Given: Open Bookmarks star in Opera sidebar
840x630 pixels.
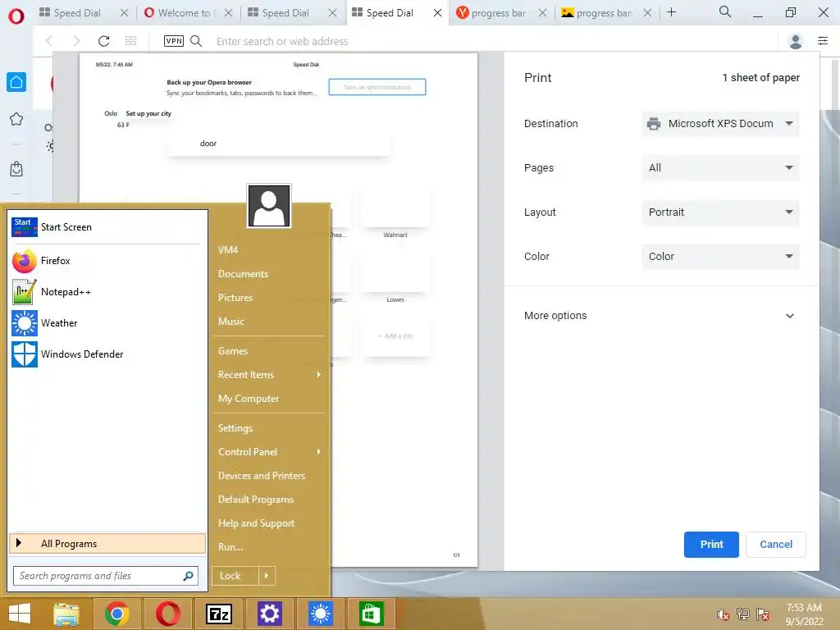Looking at the screenshot, I should pyautogui.click(x=16, y=119).
